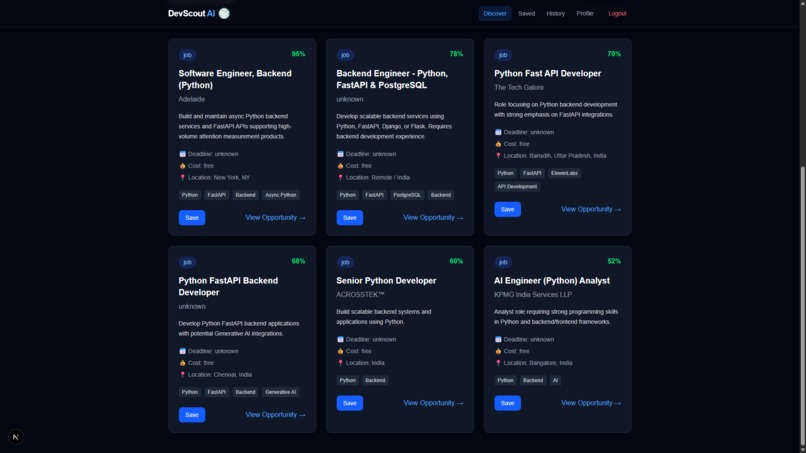View Opportunity for Python Fast API Developer

pos(591,209)
